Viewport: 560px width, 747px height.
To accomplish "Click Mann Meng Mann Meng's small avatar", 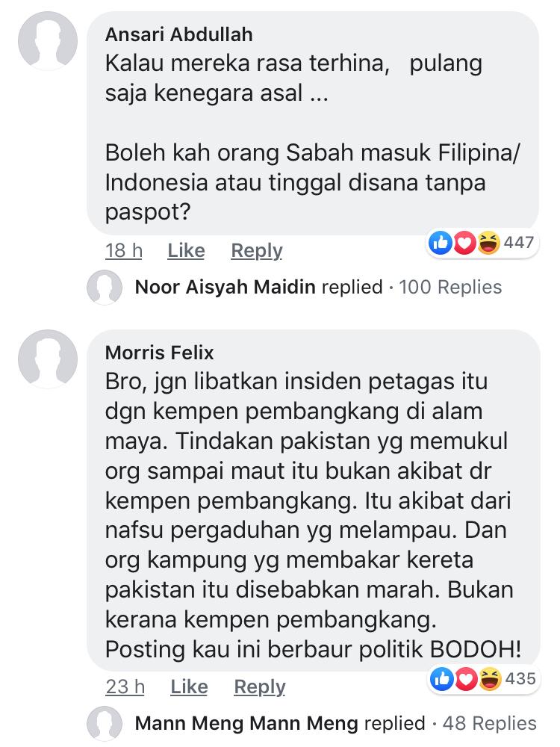I will click(105, 724).
